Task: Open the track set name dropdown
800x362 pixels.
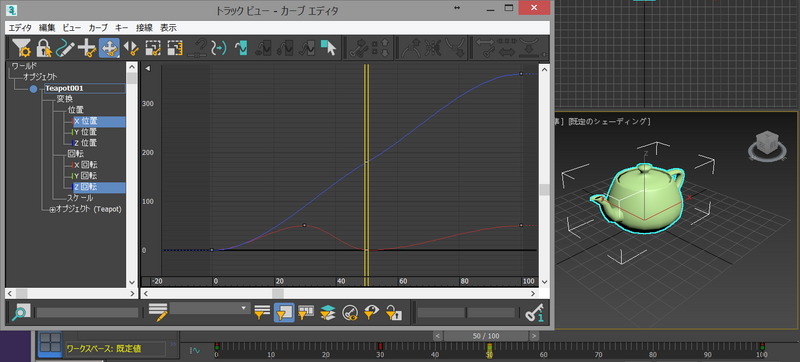Action: point(210,308)
